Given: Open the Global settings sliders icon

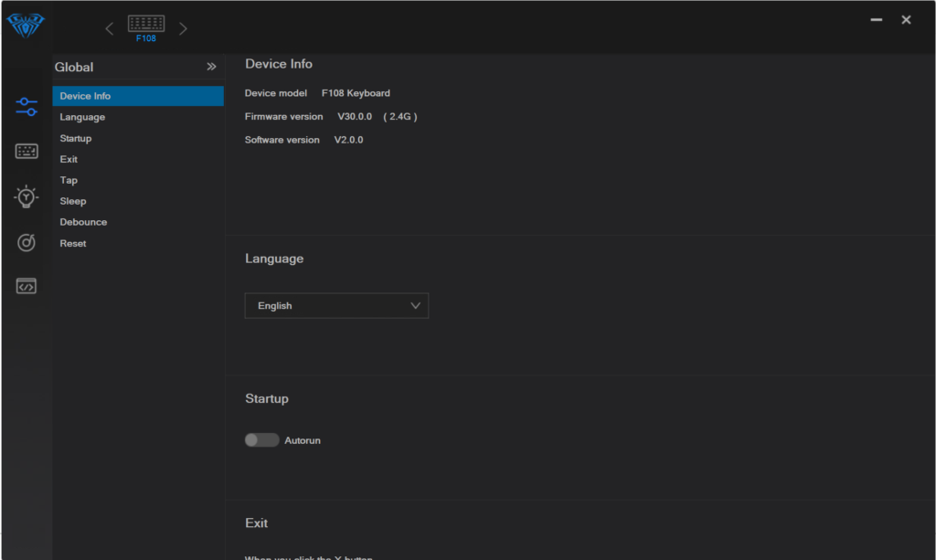Looking at the screenshot, I should pos(27,107).
